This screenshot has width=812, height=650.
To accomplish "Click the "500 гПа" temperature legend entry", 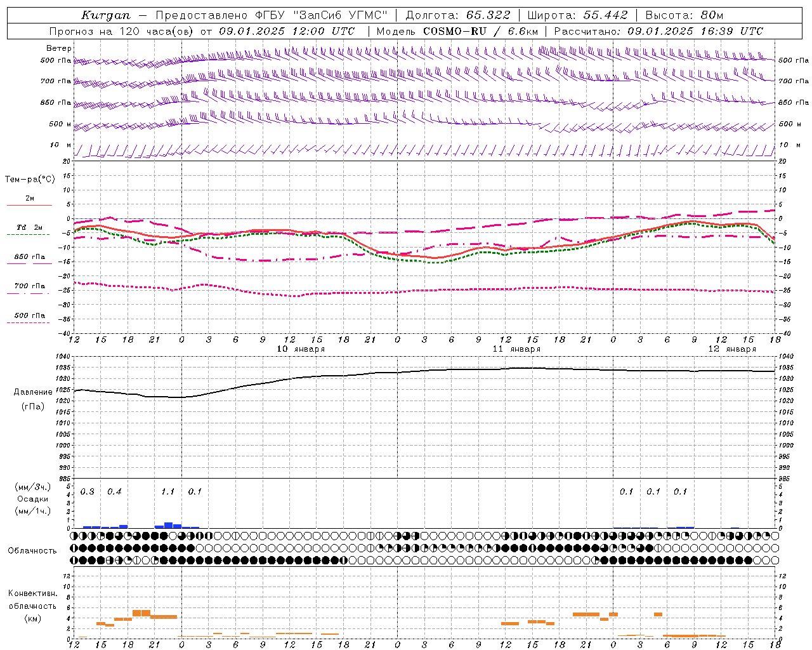I will click(x=29, y=315).
